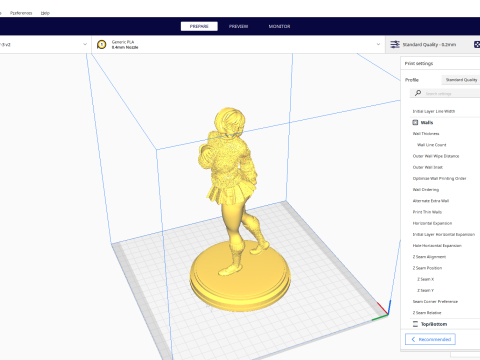Select the Z Seam Position setting
This screenshot has width=480, height=360.
point(427,268)
